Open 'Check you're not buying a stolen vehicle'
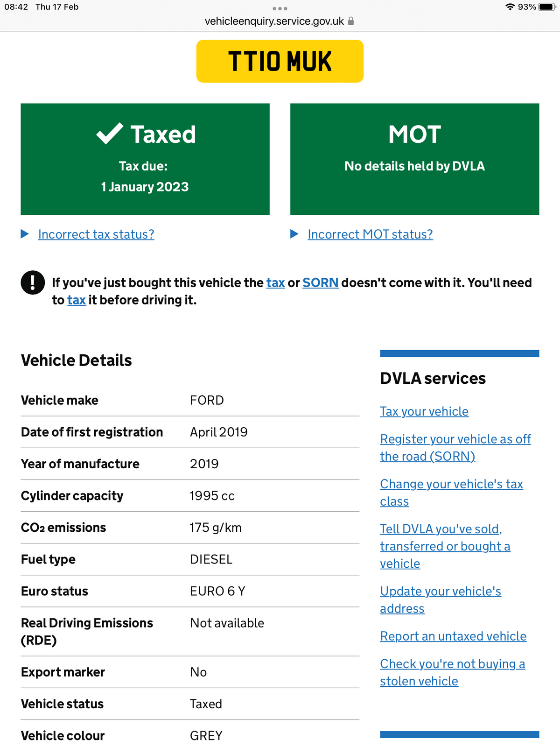This screenshot has width=560, height=747. coord(452,672)
